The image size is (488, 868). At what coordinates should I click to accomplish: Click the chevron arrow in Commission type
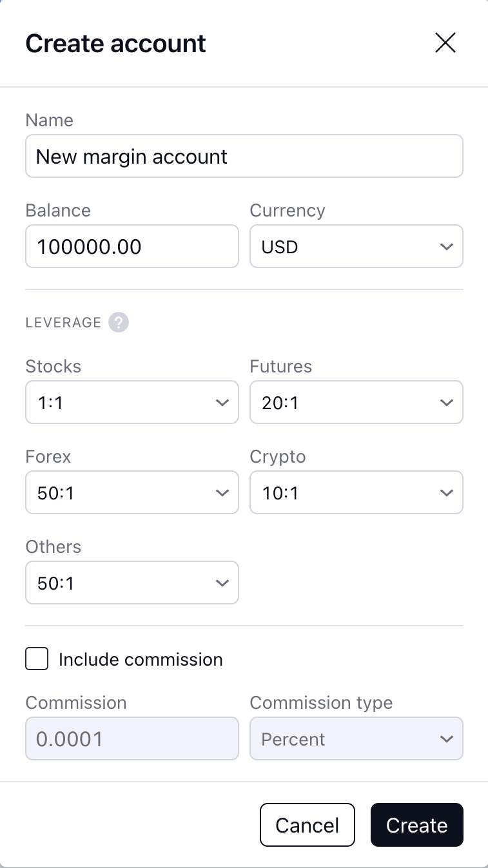click(x=446, y=739)
